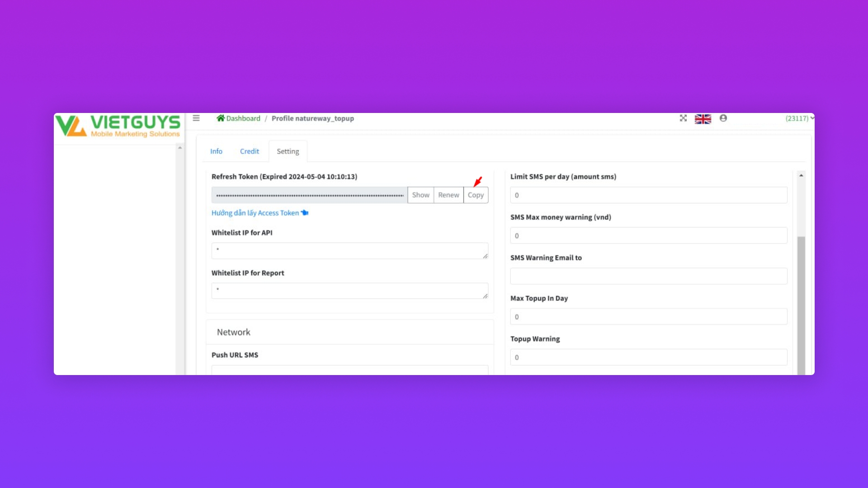Image resolution: width=868 pixels, height=488 pixels.
Task: Click the Dashboard breadcrumb link
Action: point(243,118)
